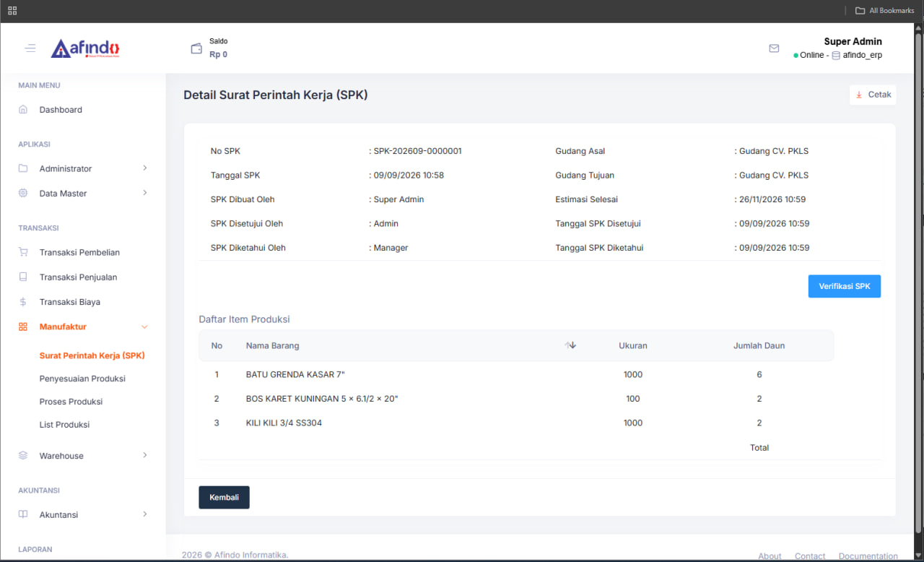Click the Cetak download button
This screenshot has width=924, height=562.
point(873,95)
